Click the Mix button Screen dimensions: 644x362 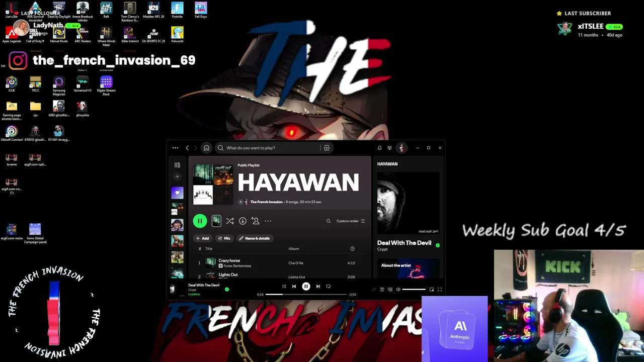point(224,238)
